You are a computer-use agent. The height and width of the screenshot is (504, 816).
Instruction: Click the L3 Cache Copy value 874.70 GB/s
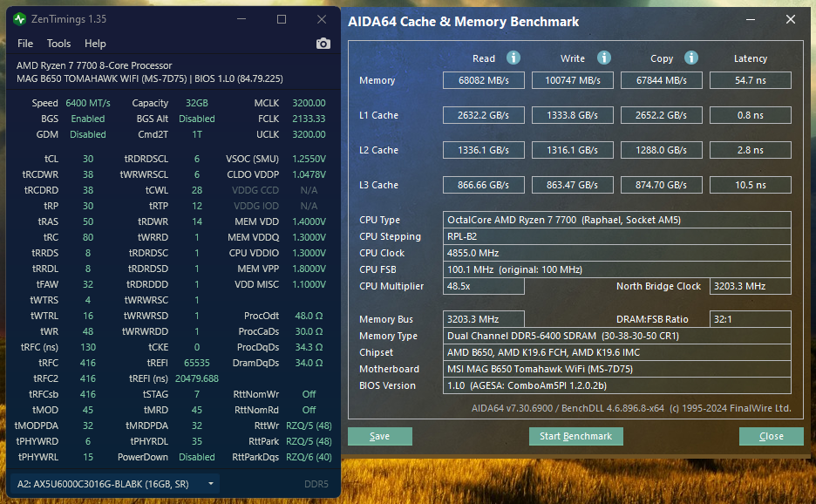coord(662,185)
